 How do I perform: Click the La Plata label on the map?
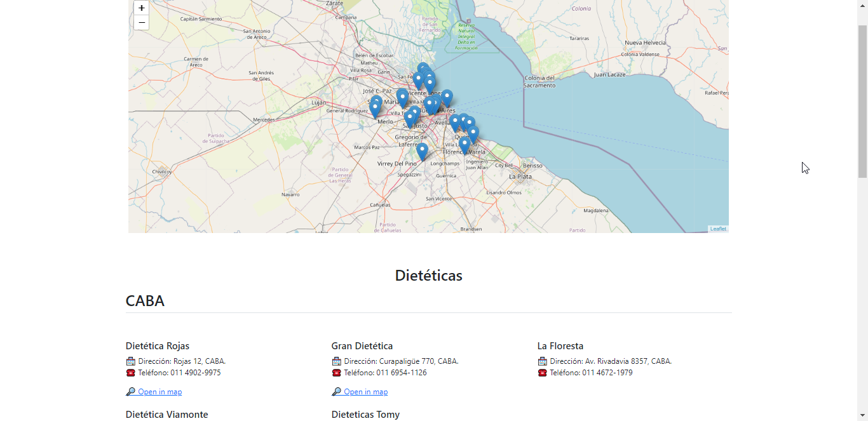tap(520, 177)
